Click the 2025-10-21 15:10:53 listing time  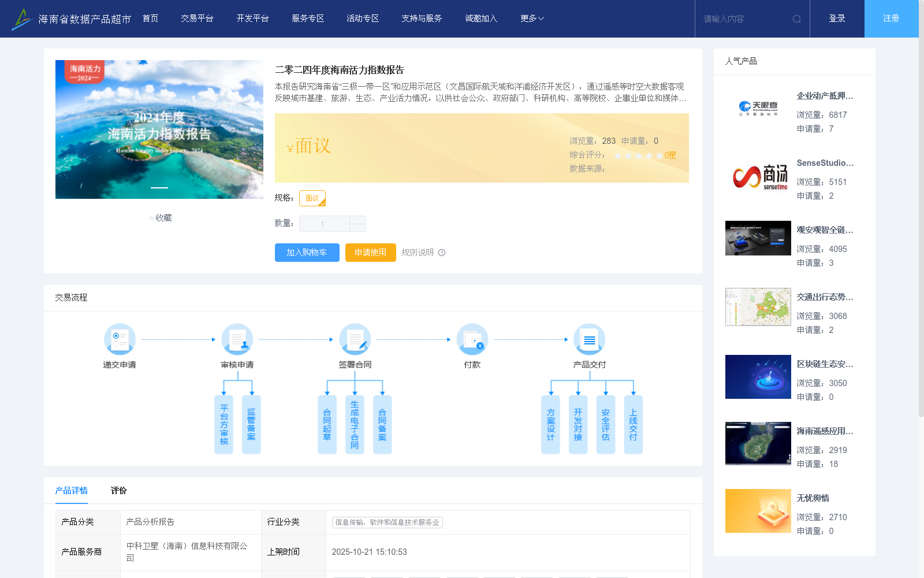pyautogui.click(x=370, y=552)
